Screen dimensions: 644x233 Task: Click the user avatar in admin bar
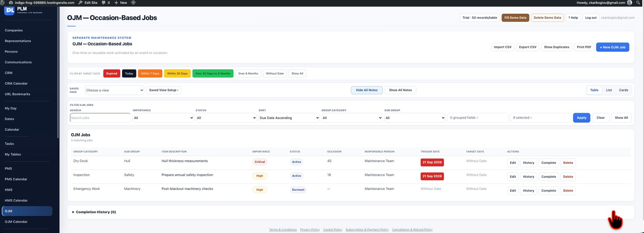[x=630, y=2]
